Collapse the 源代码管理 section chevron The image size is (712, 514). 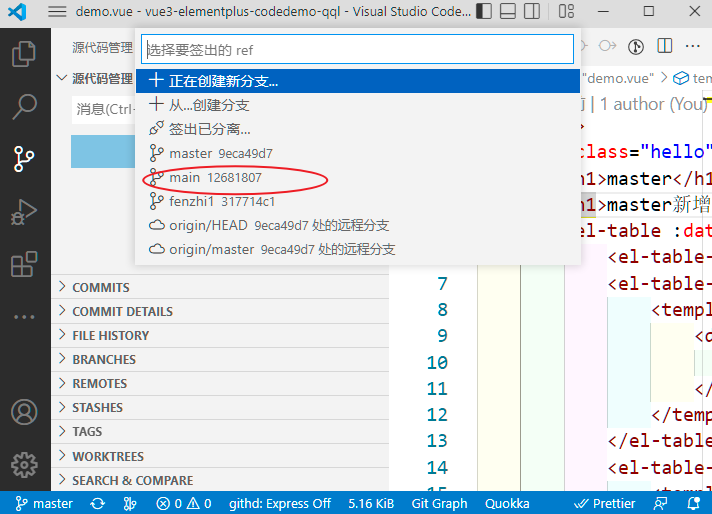pos(62,78)
